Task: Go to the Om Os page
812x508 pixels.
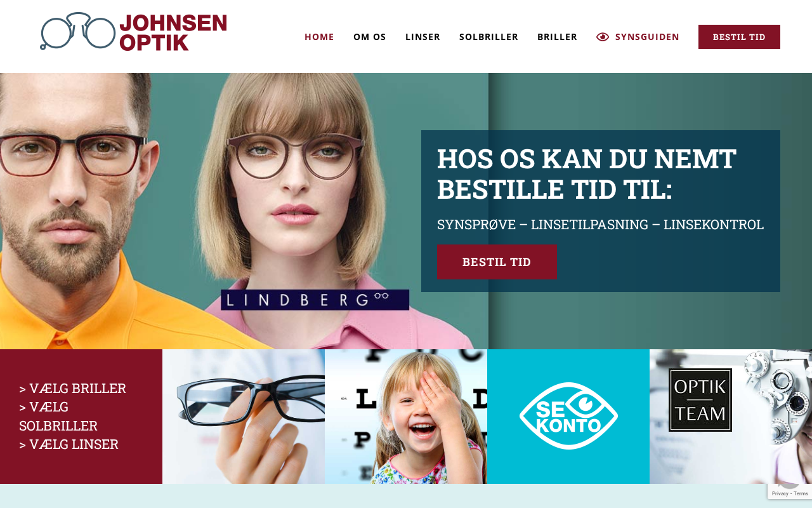Action: tap(370, 37)
